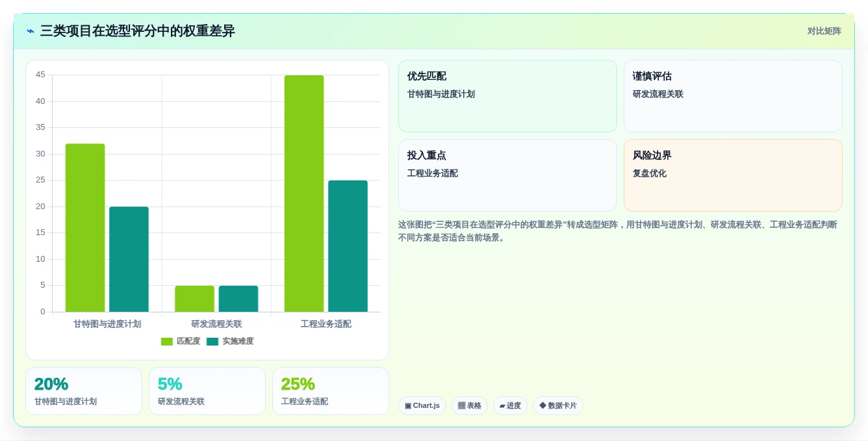Select the 实施难度 bar for 工程业务适配

(x=348, y=246)
